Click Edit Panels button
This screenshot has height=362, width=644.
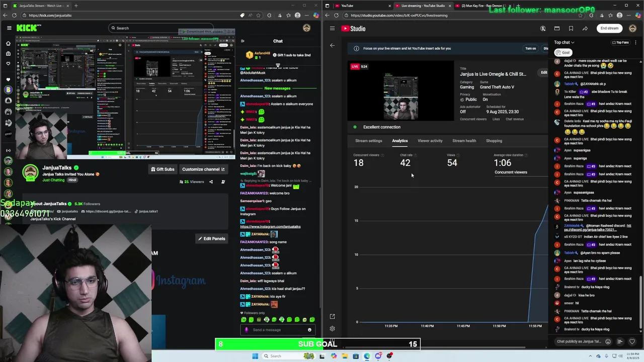pyautogui.click(x=211, y=238)
